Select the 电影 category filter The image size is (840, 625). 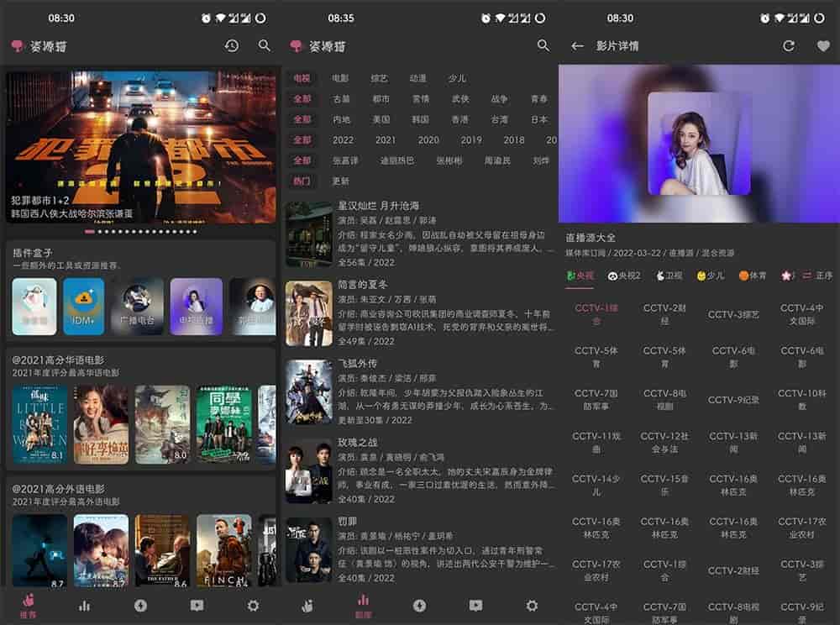click(340, 78)
